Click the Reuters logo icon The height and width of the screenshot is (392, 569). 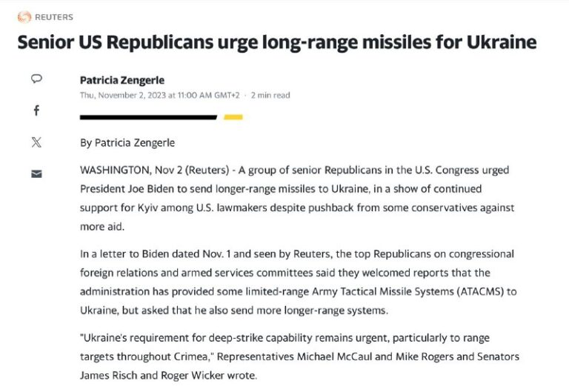[x=24, y=17]
